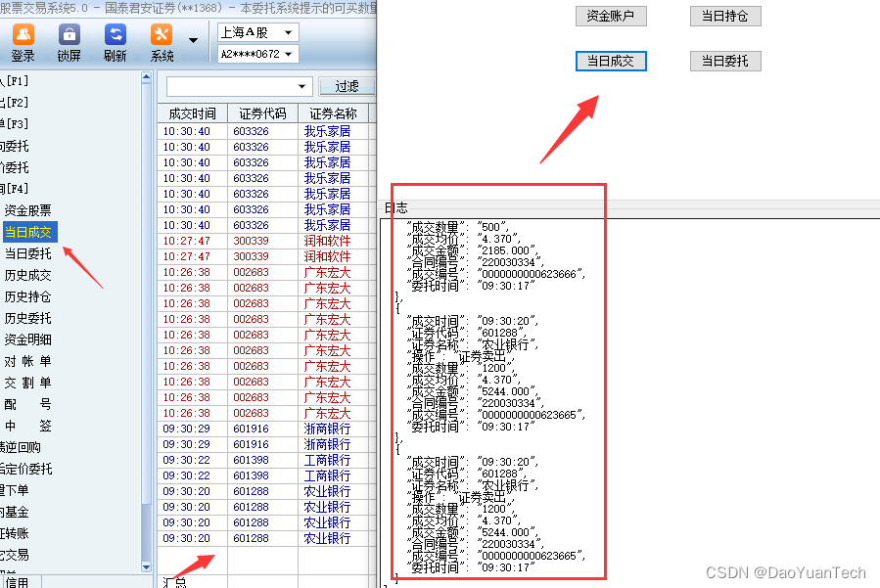Select 中签 in the left menu
The height and width of the screenshot is (588, 880).
pos(27,426)
